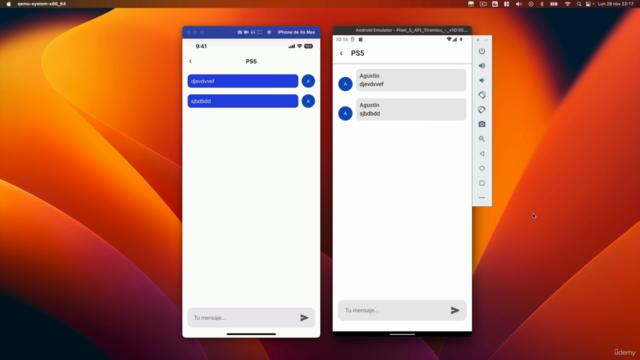Click Android Emulator window title bar
The height and width of the screenshot is (360, 640).
[x=402, y=30]
